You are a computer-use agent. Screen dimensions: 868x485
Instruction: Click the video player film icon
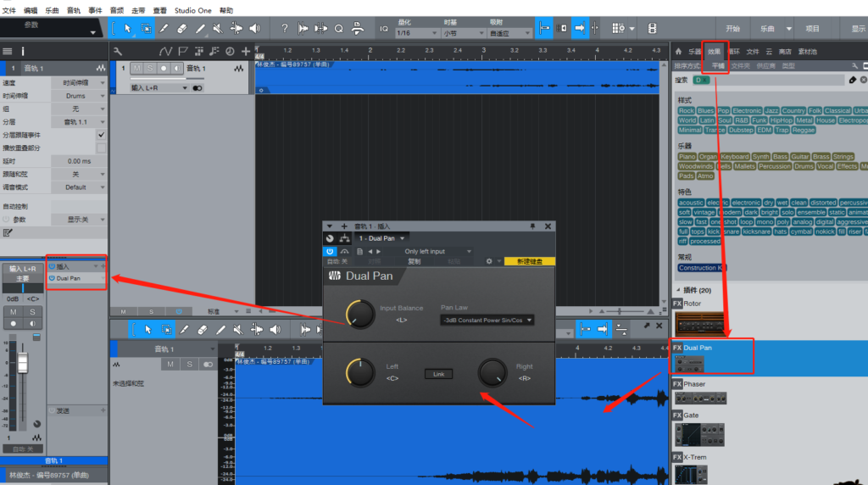point(652,28)
